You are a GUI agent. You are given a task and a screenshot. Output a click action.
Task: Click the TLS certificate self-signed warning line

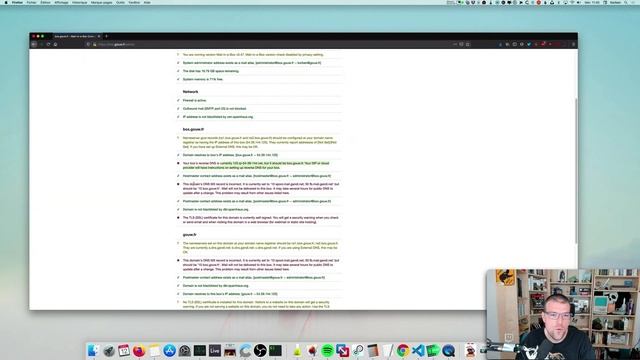coord(260,220)
